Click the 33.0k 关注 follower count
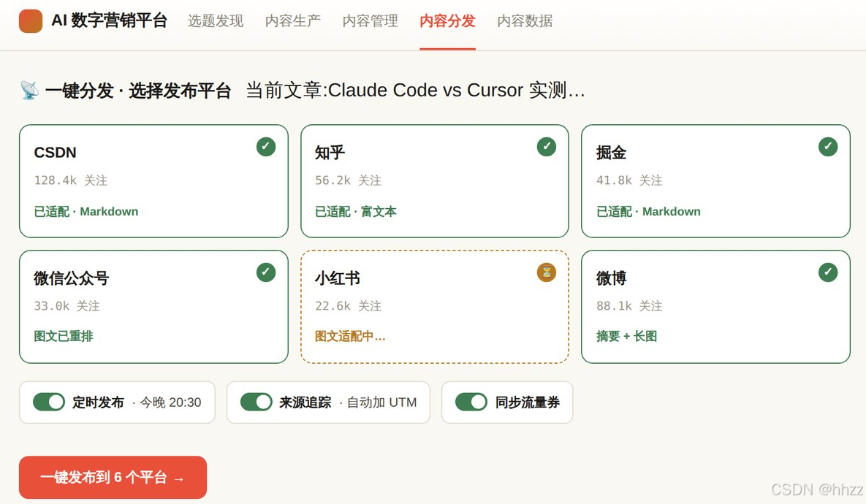This screenshot has height=504, width=866. [67, 306]
